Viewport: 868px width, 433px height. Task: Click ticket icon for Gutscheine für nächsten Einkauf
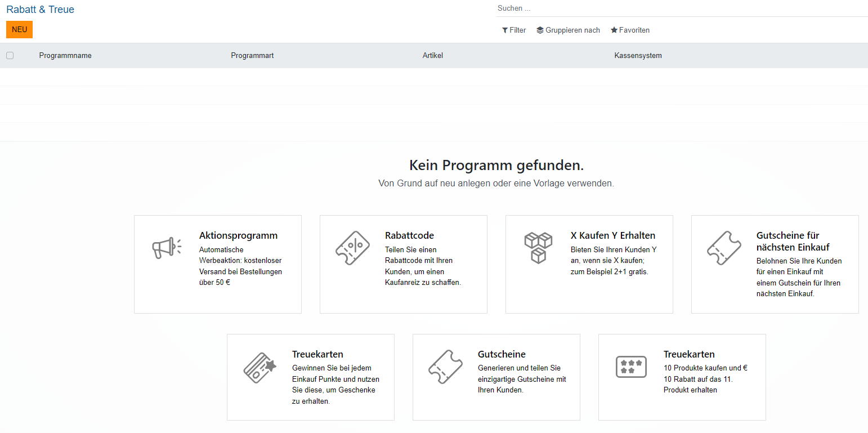(724, 248)
